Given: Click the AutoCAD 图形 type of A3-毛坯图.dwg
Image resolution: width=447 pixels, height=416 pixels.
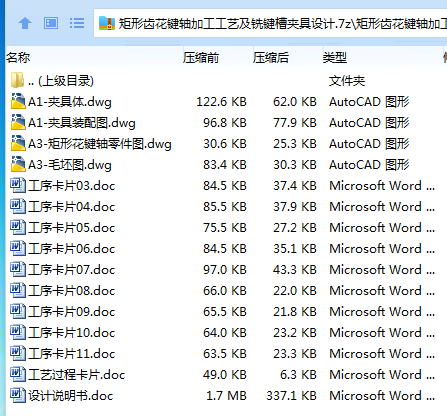Looking at the screenshot, I should pos(369,165).
